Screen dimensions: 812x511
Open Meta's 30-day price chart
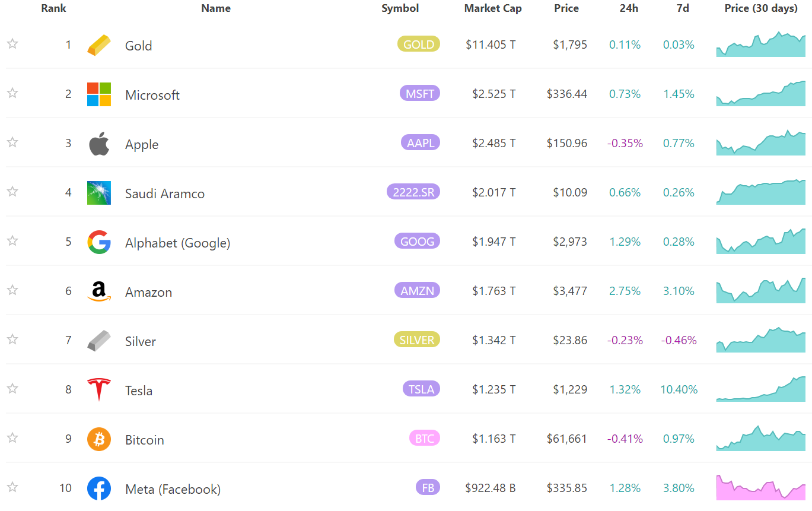coord(761,488)
